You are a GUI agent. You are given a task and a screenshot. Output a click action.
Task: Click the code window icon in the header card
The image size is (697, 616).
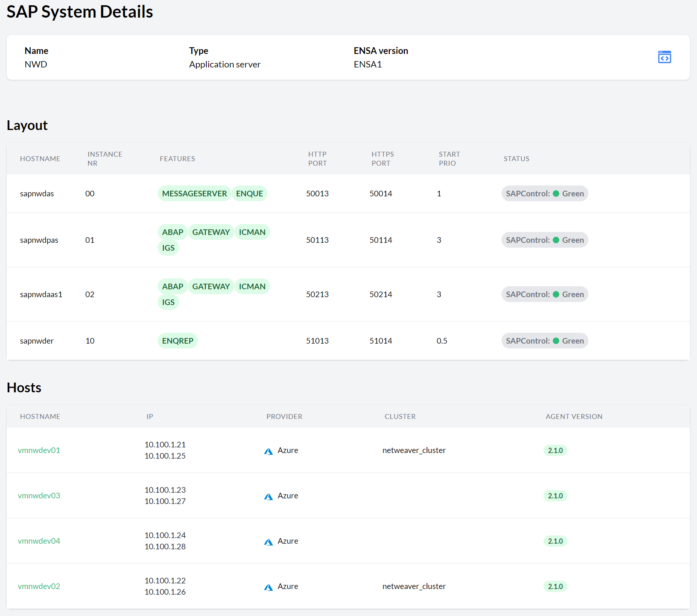point(664,57)
